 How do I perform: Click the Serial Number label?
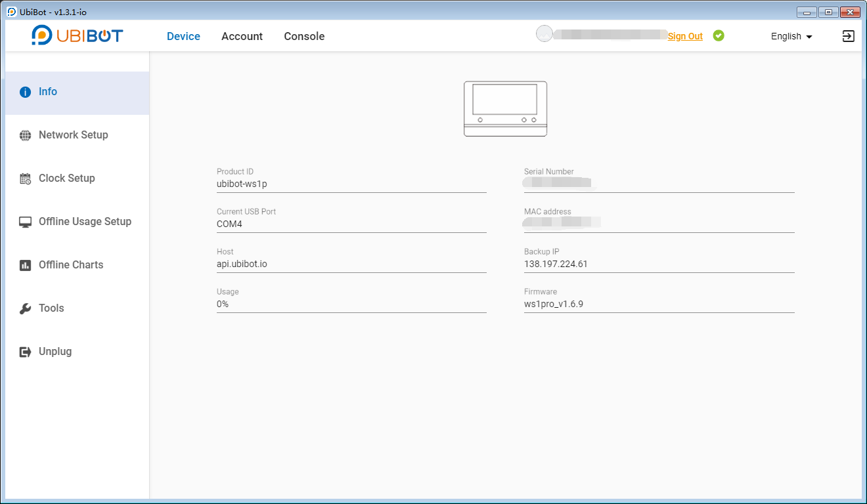pos(549,172)
